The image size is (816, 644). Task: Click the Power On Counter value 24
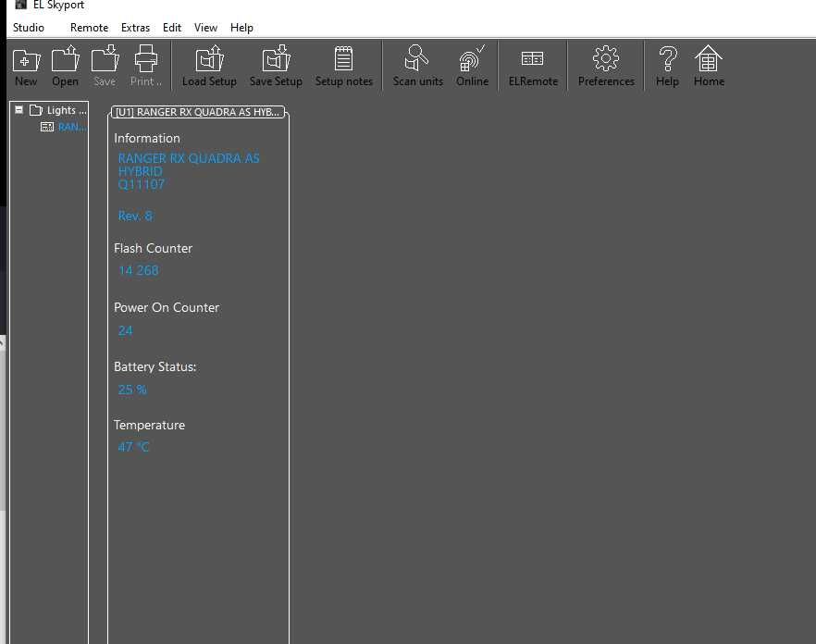click(126, 330)
